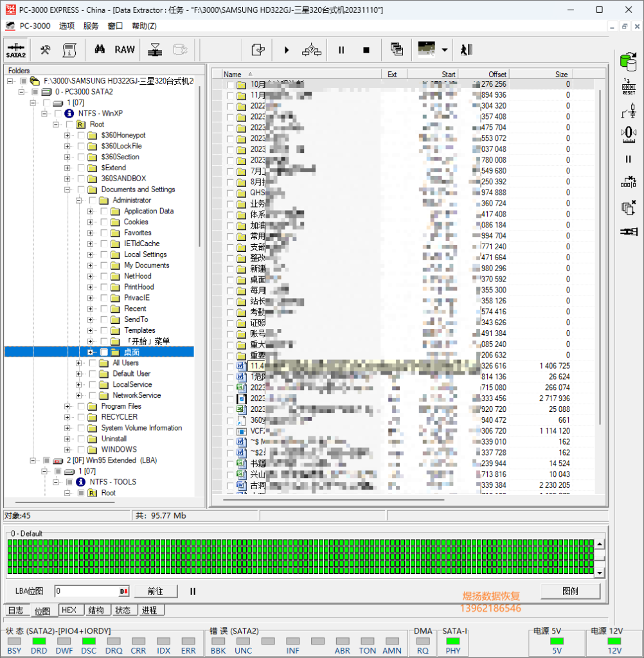This screenshot has height=658, width=644.
Task: Tick checkbox of the 业务 folder row
Action: 229,204
